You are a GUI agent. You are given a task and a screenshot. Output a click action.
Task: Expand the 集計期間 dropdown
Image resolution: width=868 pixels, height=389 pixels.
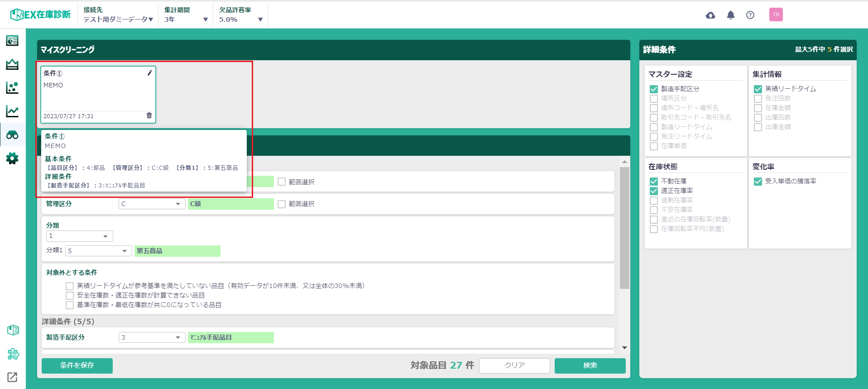(x=186, y=19)
